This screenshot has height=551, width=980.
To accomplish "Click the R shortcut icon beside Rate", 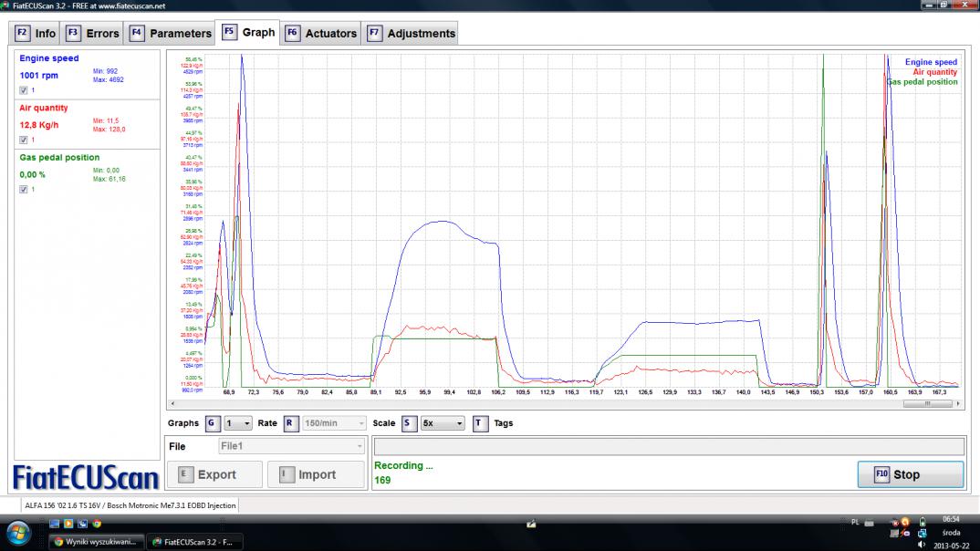I will (x=290, y=423).
